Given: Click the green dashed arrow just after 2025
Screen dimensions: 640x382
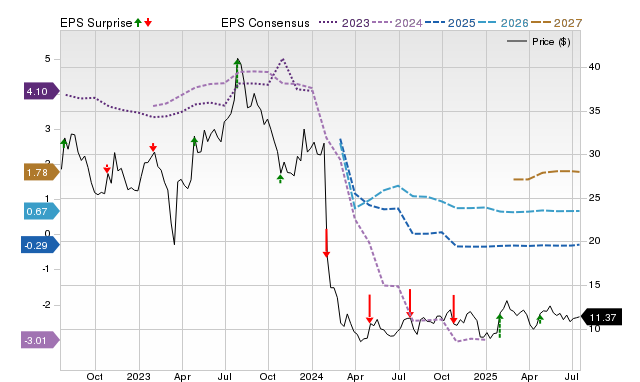Looking at the screenshot, I should tap(500, 326).
